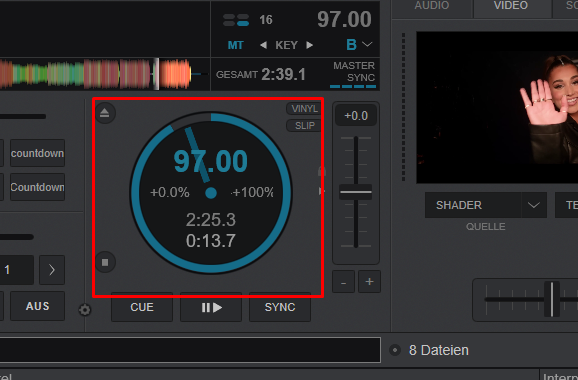578x380 pixels.
Task: Open the key B dropdown
Action: (x=359, y=45)
